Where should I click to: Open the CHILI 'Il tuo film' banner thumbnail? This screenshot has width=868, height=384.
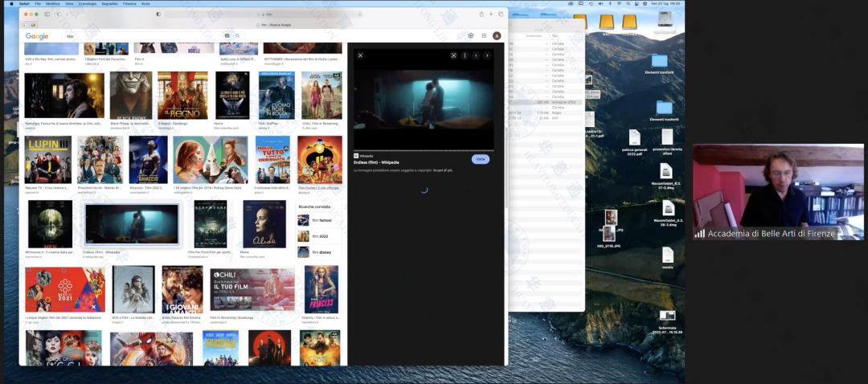[252, 290]
